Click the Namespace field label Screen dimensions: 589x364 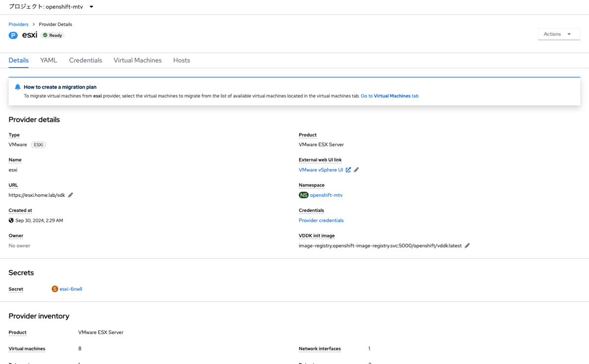pyautogui.click(x=312, y=185)
